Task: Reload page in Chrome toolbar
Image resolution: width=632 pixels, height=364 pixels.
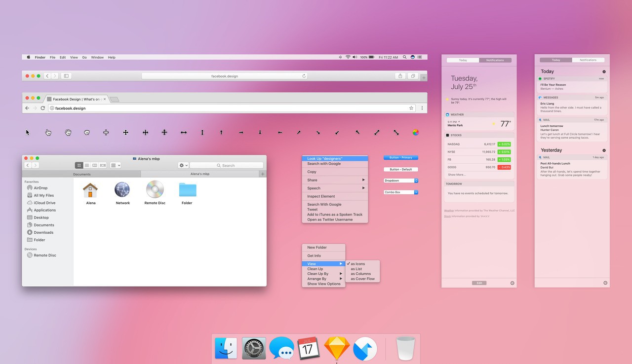Action: (43, 108)
